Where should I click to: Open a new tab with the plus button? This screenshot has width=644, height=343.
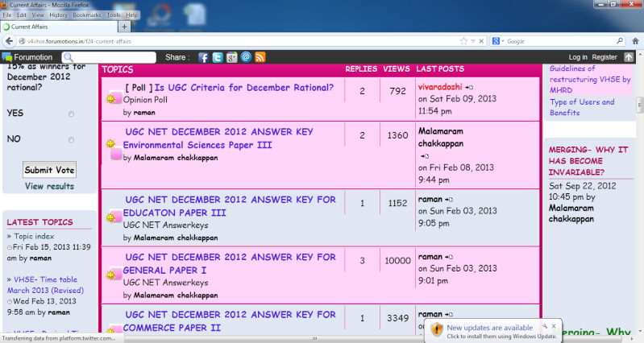[124, 27]
